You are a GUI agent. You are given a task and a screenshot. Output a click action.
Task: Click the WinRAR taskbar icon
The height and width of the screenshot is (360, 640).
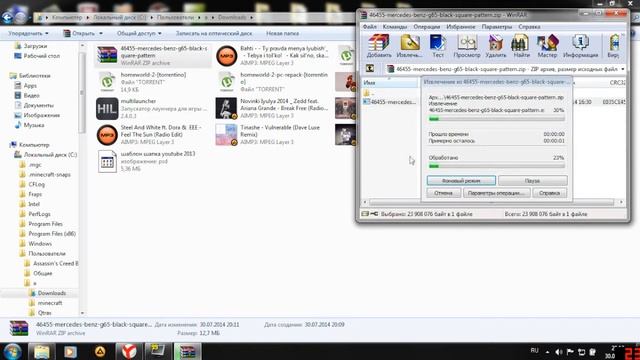(188, 351)
